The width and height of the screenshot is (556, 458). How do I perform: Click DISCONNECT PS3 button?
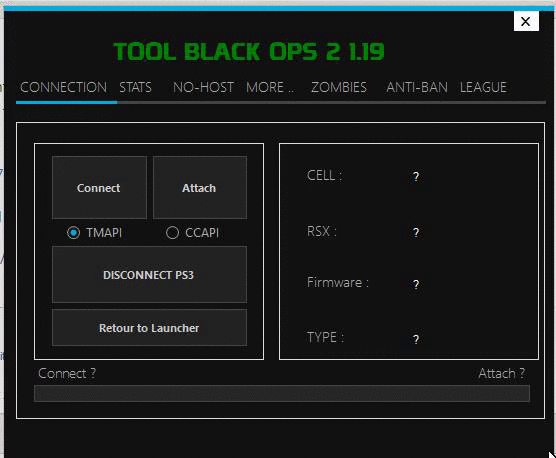149,275
